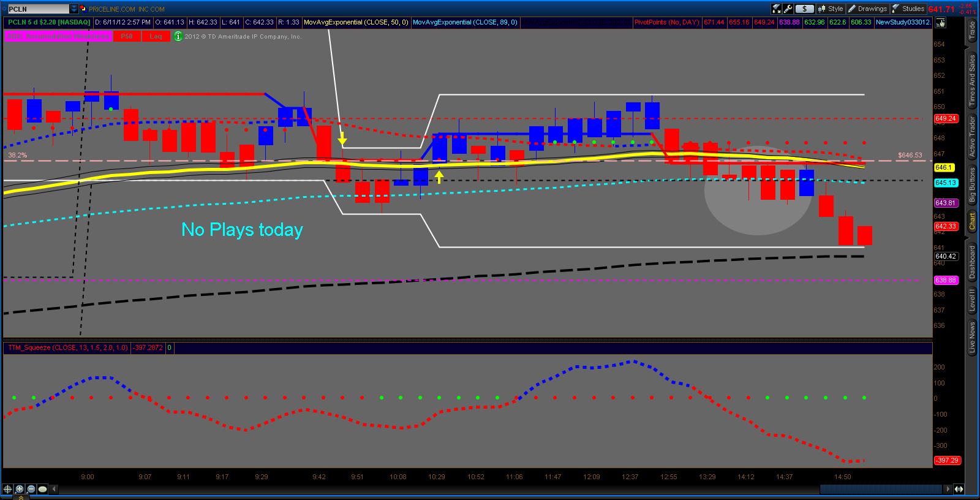This screenshot has width=980, height=500.
Task: Open the Drawings menu
Action: [867, 9]
